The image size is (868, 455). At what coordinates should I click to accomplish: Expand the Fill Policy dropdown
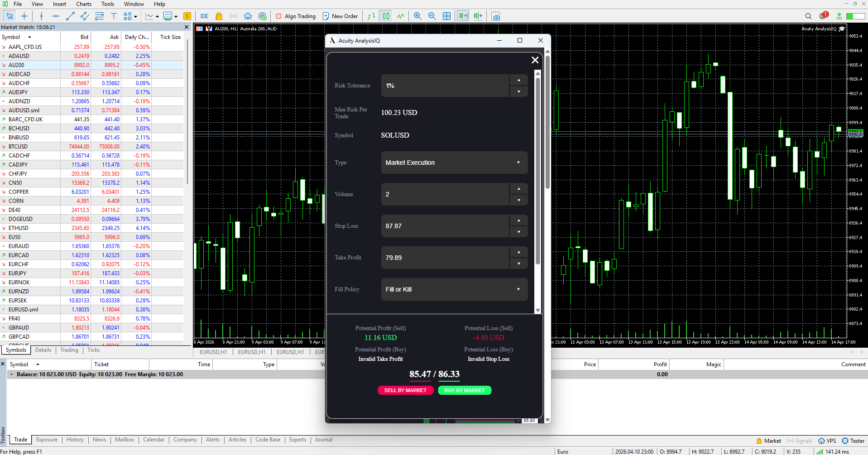(454, 289)
